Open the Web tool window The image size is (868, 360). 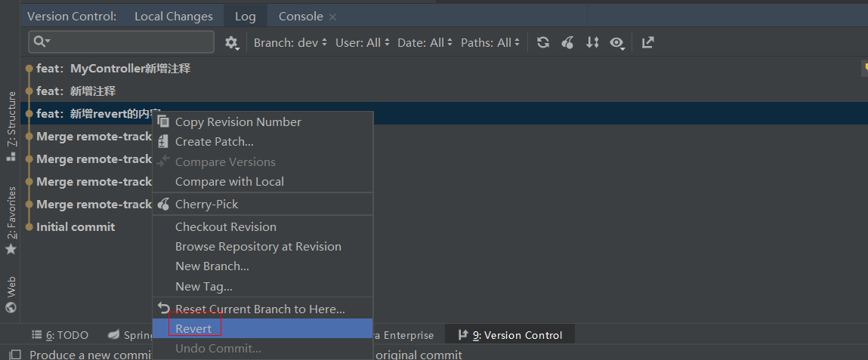click(x=11, y=294)
